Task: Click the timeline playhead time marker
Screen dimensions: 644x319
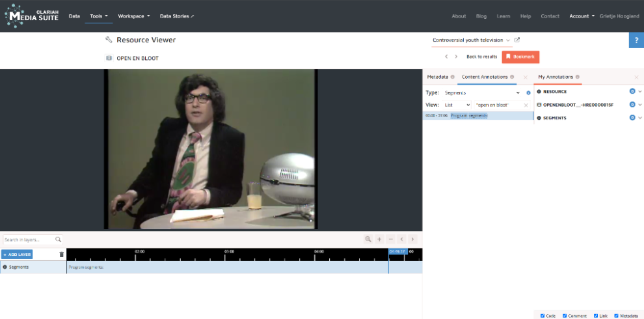Action: coord(397,251)
